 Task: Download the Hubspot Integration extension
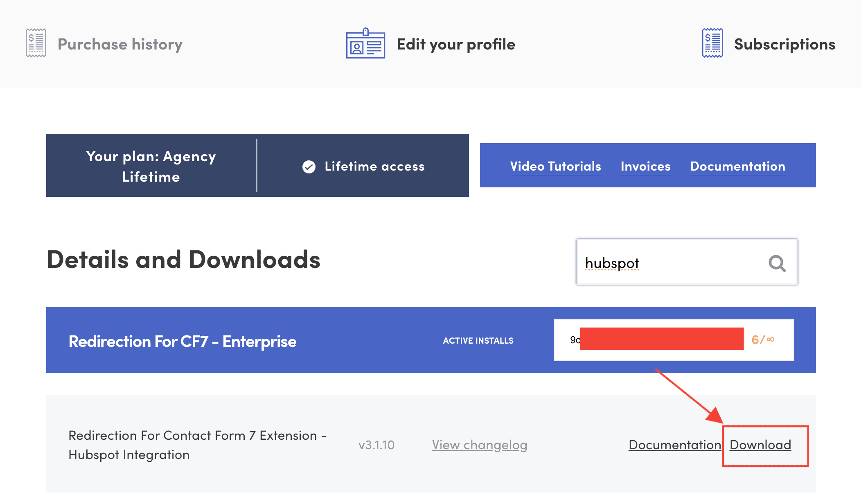point(760,445)
